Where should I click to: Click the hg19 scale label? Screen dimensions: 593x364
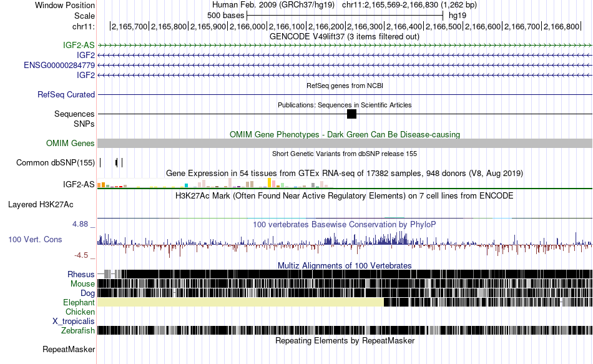click(458, 16)
